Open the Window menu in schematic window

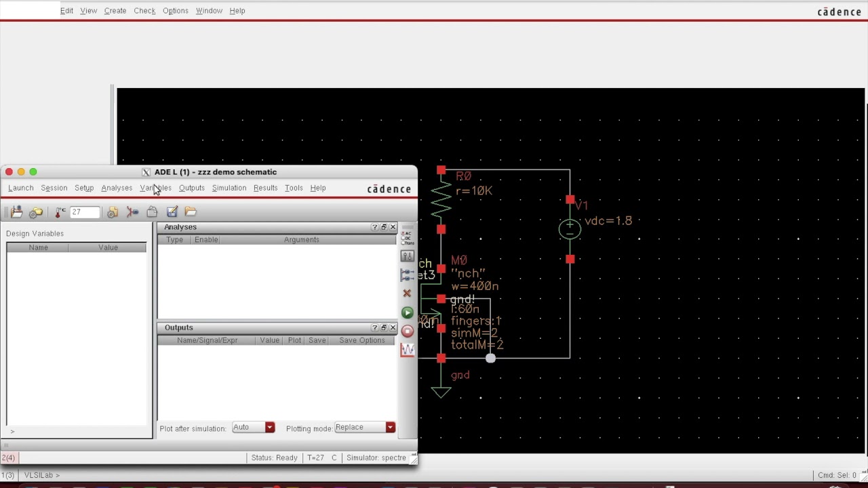(209, 11)
